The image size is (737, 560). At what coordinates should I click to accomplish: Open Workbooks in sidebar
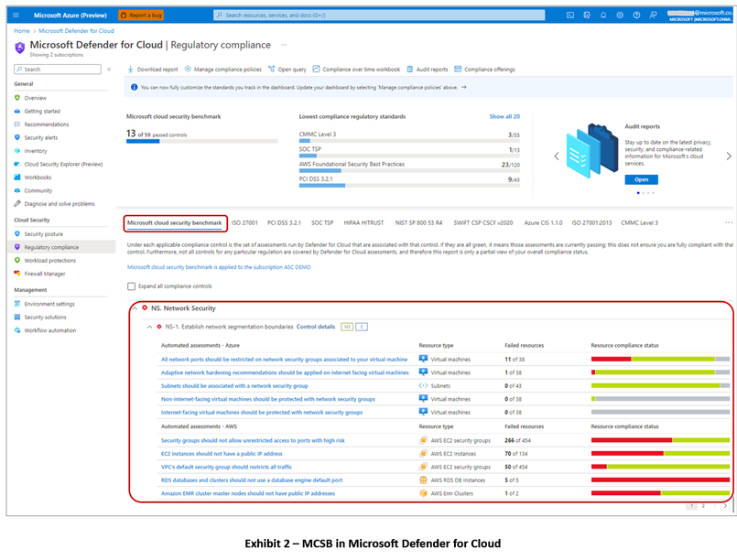pos(38,178)
